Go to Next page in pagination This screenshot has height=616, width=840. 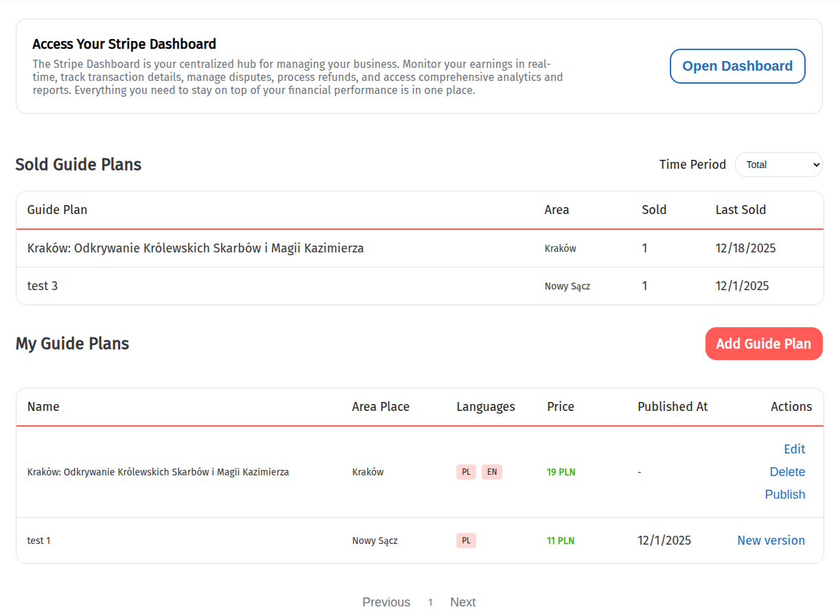pyautogui.click(x=463, y=602)
